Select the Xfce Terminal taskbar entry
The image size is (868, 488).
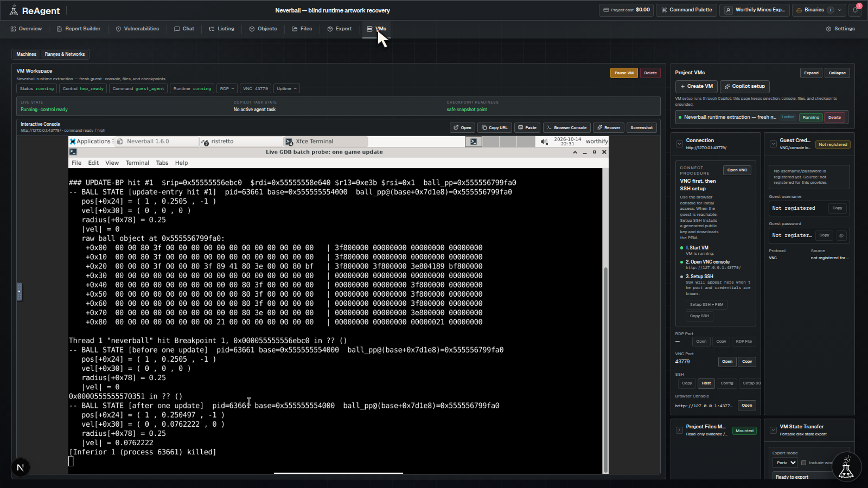(x=325, y=142)
